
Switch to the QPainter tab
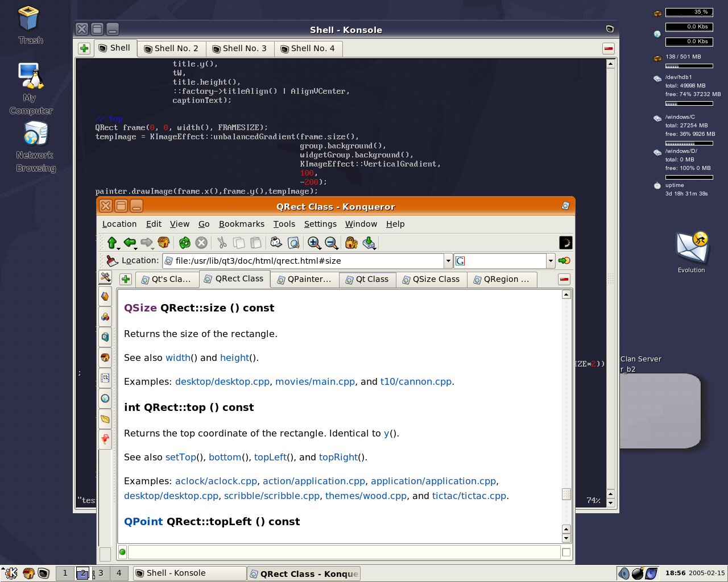coord(304,279)
